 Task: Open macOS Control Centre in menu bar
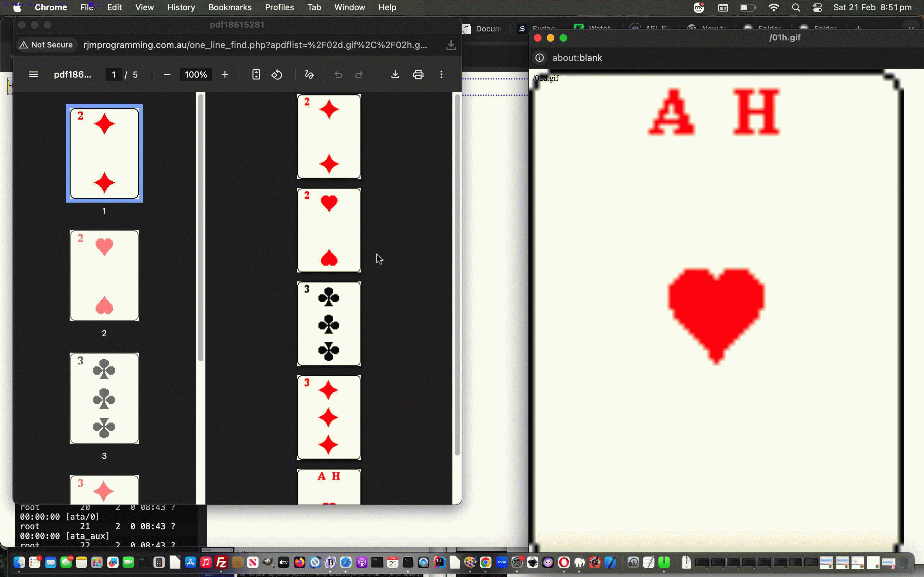(x=817, y=7)
